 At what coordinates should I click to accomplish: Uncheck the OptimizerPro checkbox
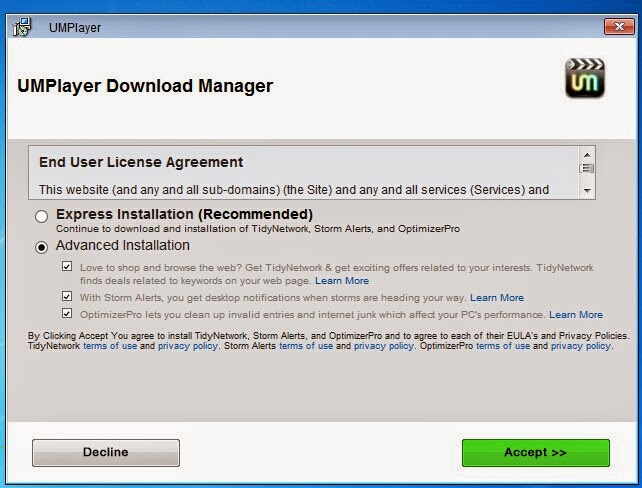[x=67, y=313]
